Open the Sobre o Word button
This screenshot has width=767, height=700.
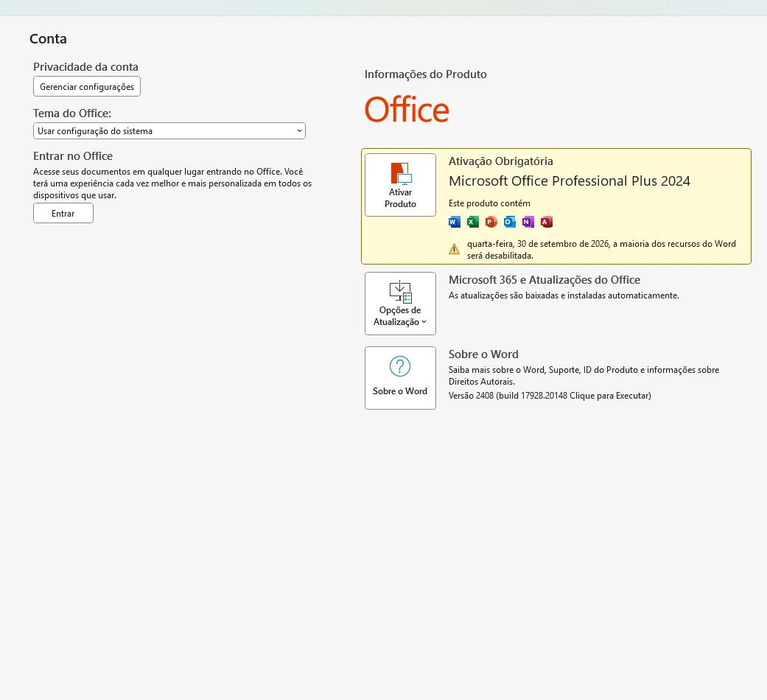coord(400,378)
